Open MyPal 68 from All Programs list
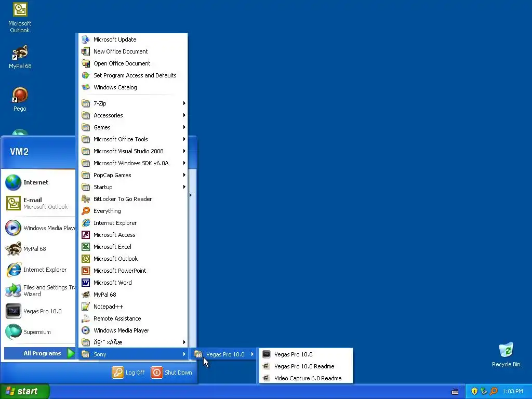 (x=133, y=295)
